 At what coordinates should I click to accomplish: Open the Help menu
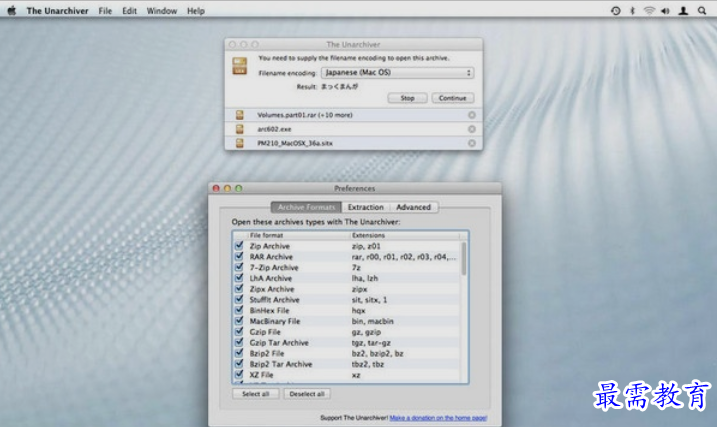(196, 11)
